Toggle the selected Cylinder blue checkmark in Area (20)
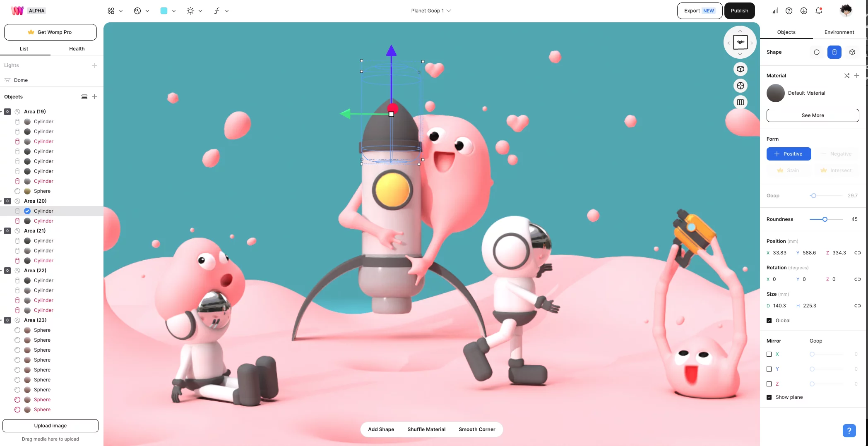The width and height of the screenshot is (868, 446). pyautogui.click(x=27, y=211)
